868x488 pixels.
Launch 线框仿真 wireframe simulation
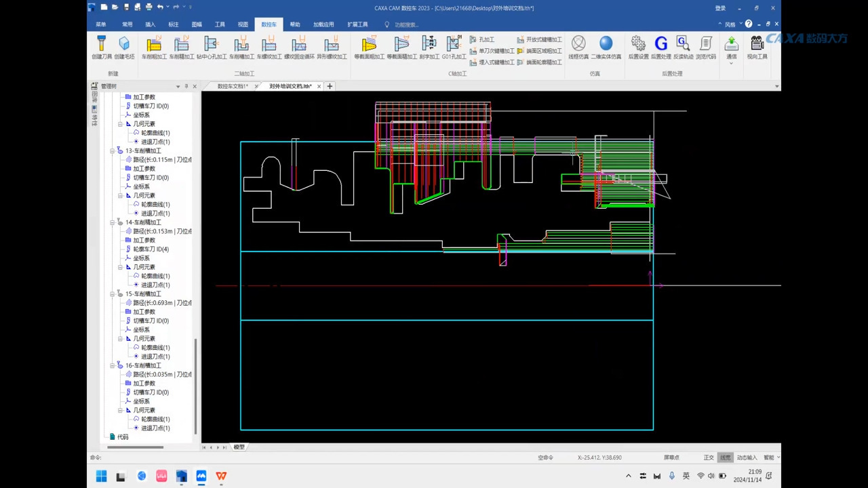coord(578,47)
